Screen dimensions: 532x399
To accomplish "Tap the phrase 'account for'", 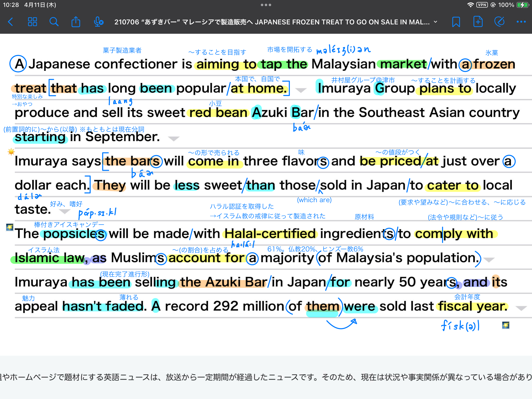I will tap(206, 258).
